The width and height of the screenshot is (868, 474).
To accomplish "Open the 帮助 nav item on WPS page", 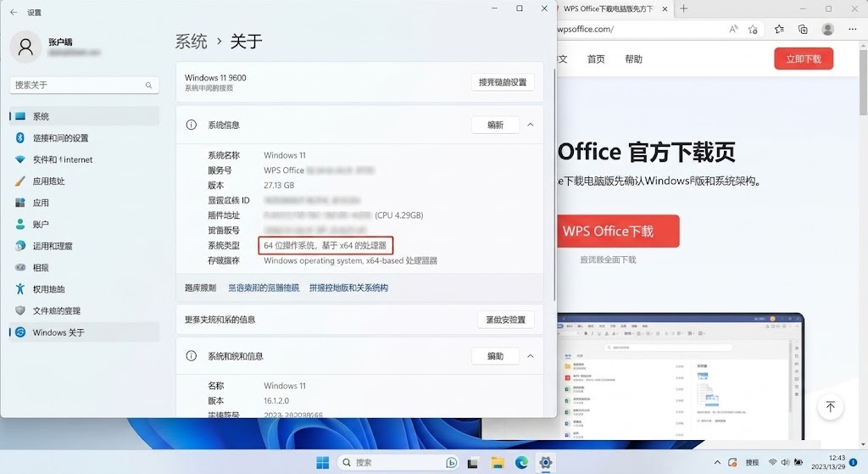I will [x=634, y=59].
